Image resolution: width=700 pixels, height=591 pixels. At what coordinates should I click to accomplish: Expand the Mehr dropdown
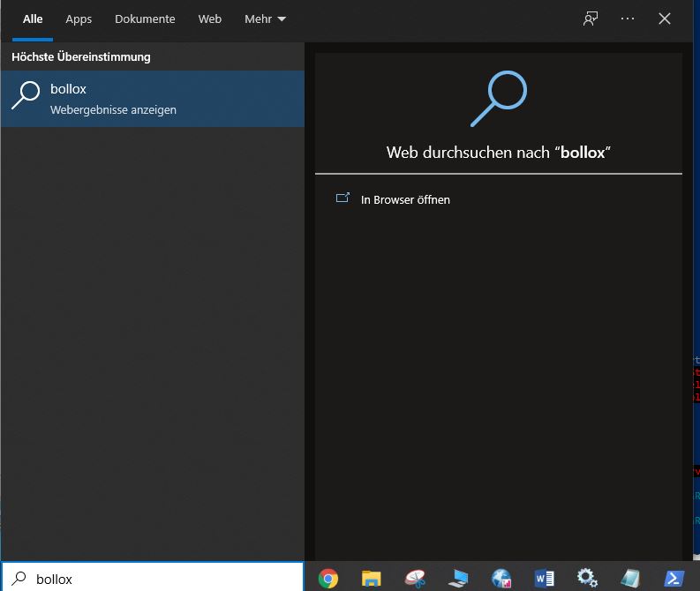click(x=265, y=19)
